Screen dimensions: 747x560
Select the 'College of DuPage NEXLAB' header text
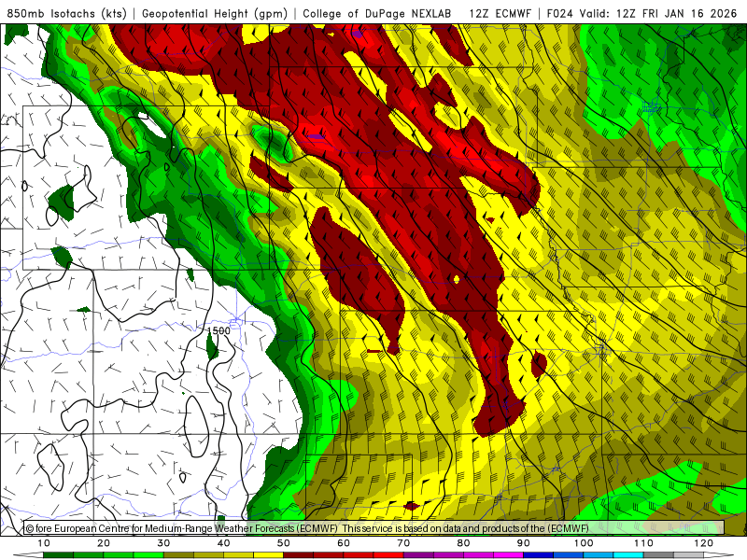click(377, 13)
